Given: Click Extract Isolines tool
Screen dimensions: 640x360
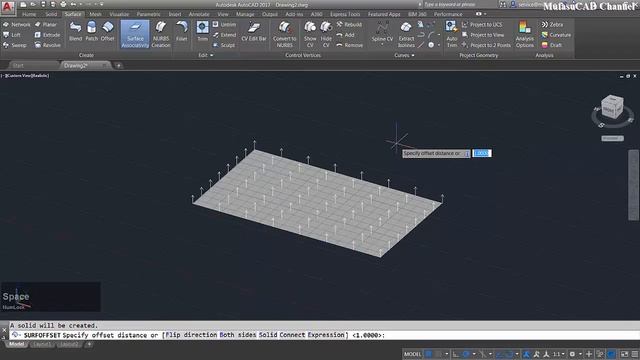Looking at the screenshot, I should pos(406,35).
